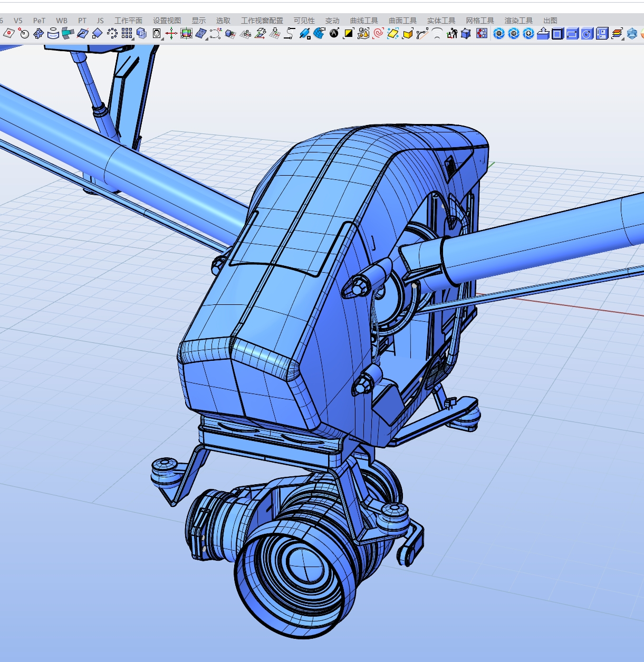Click the stacked colored layers tool icon
This screenshot has height=662, width=644.
point(618,33)
